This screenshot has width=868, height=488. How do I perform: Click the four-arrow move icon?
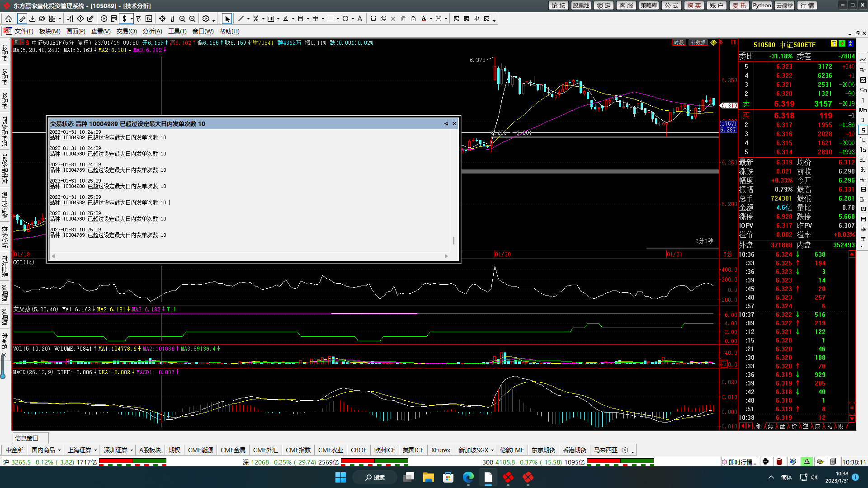pos(162,19)
